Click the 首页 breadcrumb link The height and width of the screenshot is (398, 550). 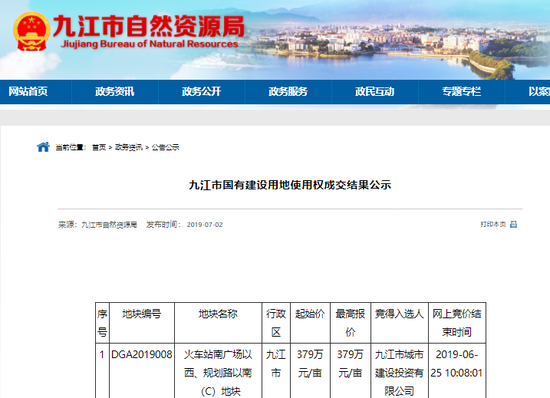point(99,147)
